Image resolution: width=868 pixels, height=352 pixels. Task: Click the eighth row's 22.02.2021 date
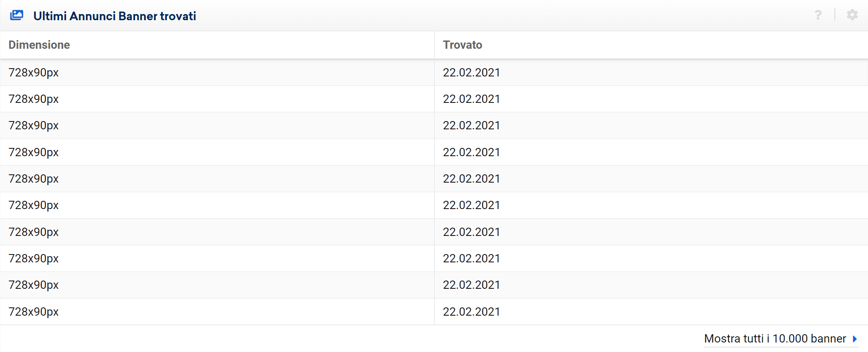[471, 259]
